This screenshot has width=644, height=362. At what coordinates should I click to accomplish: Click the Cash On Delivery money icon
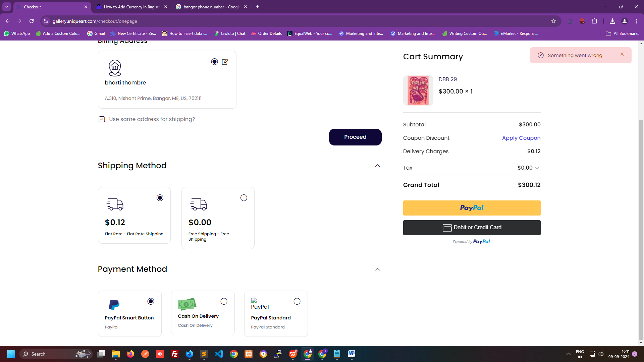(187, 304)
